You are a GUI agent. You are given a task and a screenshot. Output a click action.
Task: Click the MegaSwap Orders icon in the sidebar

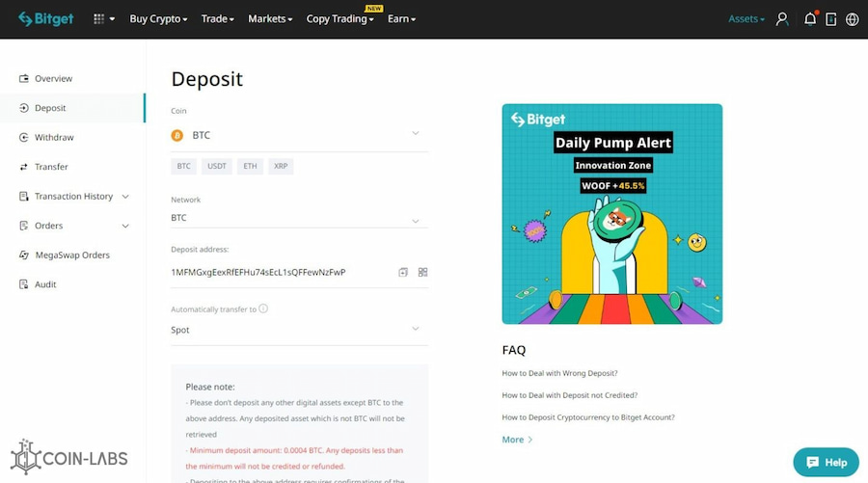(x=24, y=255)
